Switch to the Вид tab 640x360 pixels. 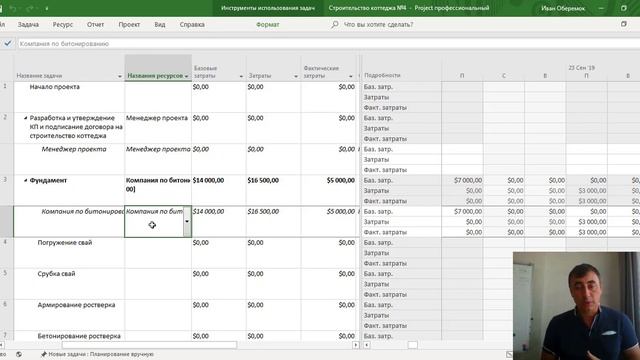[160, 24]
